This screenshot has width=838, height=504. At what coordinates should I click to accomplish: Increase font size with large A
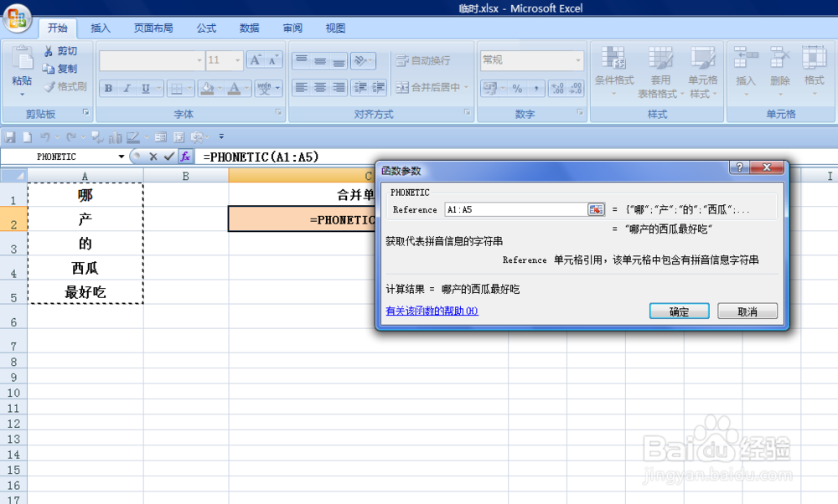pyautogui.click(x=255, y=59)
